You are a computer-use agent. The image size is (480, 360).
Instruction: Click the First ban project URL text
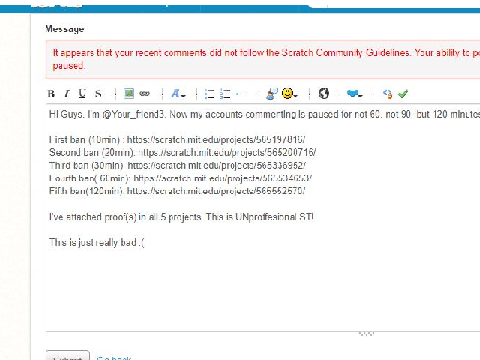click(216, 140)
